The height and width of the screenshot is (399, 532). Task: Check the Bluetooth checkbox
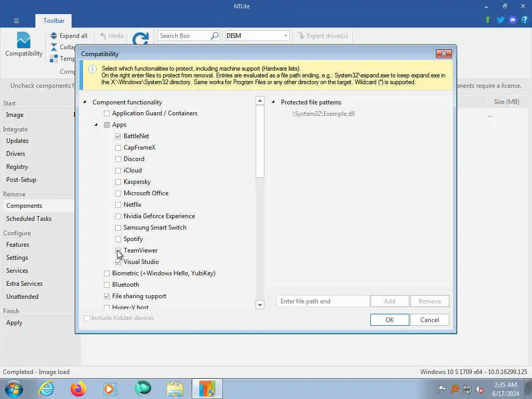click(107, 285)
